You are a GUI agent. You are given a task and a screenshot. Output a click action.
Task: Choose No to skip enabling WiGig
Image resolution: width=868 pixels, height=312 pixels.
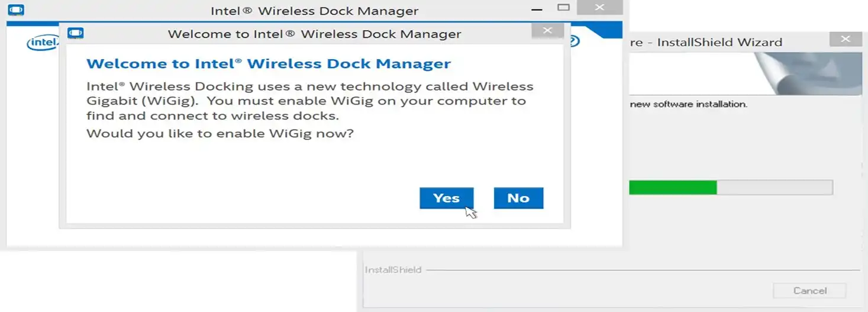tap(518, 198)
